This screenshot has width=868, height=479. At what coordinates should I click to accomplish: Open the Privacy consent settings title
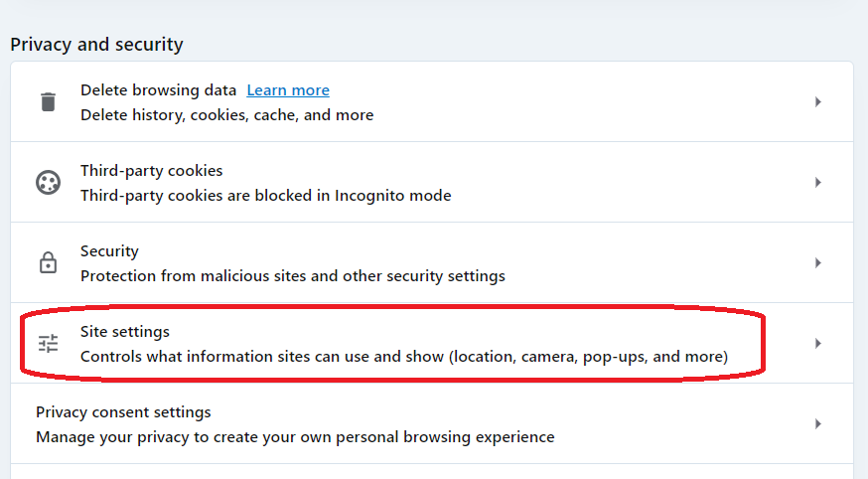(123, 412)
